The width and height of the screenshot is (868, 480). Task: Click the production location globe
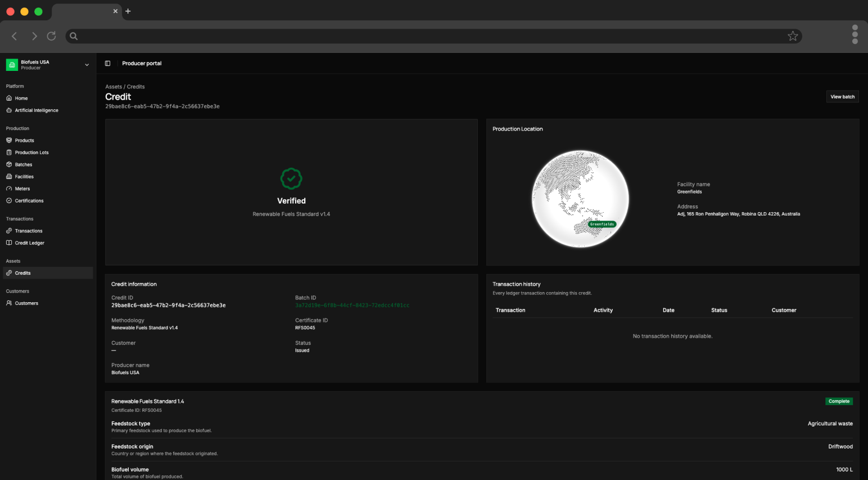[x=580, y=199]
